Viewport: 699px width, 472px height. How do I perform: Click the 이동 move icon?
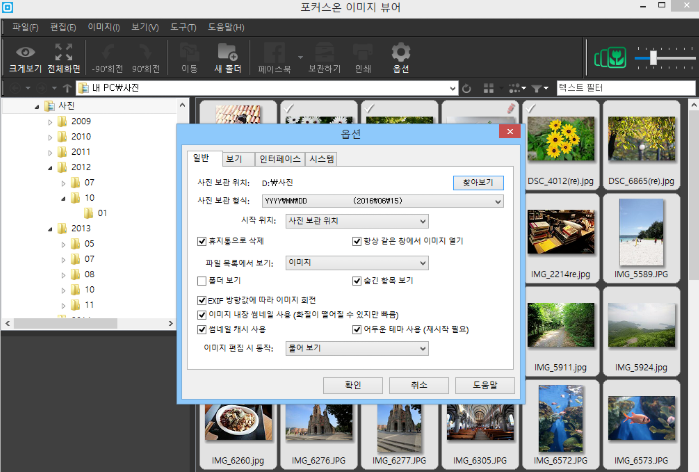click(x=189, y=53)
